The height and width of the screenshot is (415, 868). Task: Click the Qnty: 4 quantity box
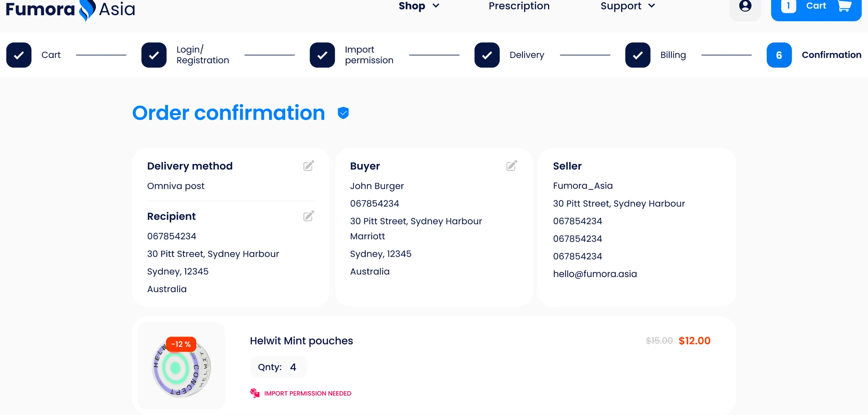(278, 367)
